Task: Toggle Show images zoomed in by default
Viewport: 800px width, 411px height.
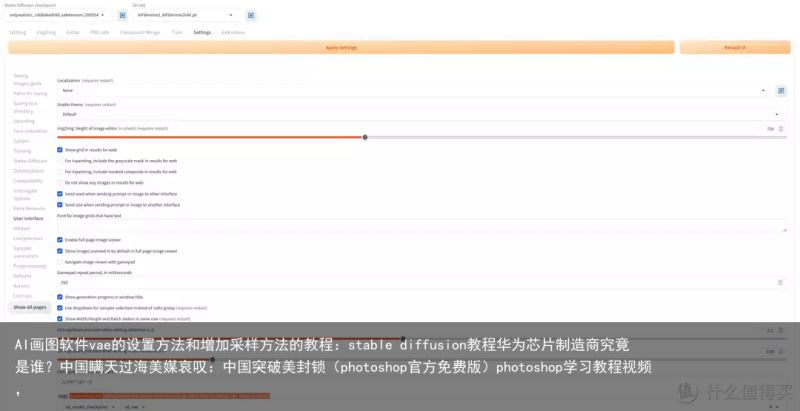Action: [60, 251]
